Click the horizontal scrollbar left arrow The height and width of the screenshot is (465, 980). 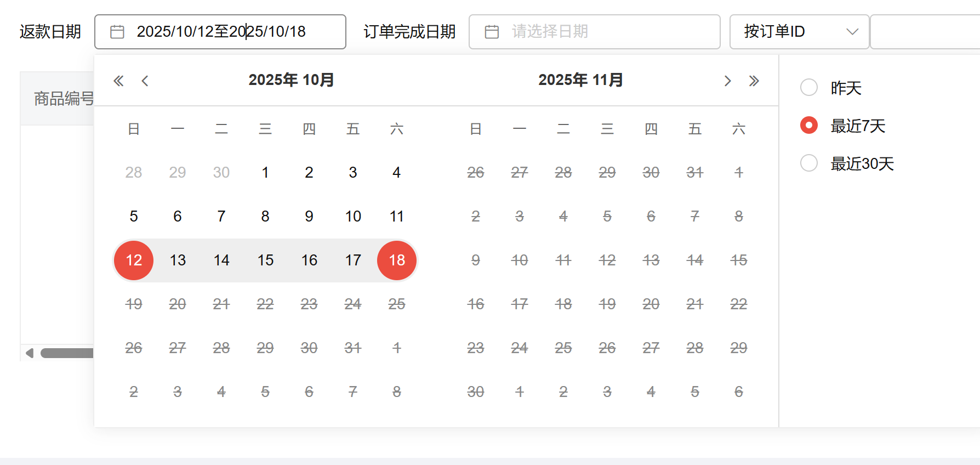(x=30, y=353)
